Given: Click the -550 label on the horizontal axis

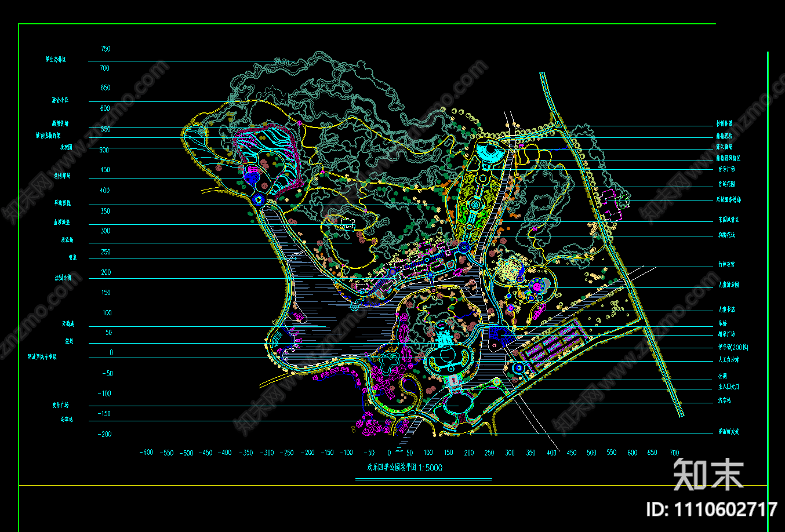Looking at the screenshot, I should (x=166, y=453).
